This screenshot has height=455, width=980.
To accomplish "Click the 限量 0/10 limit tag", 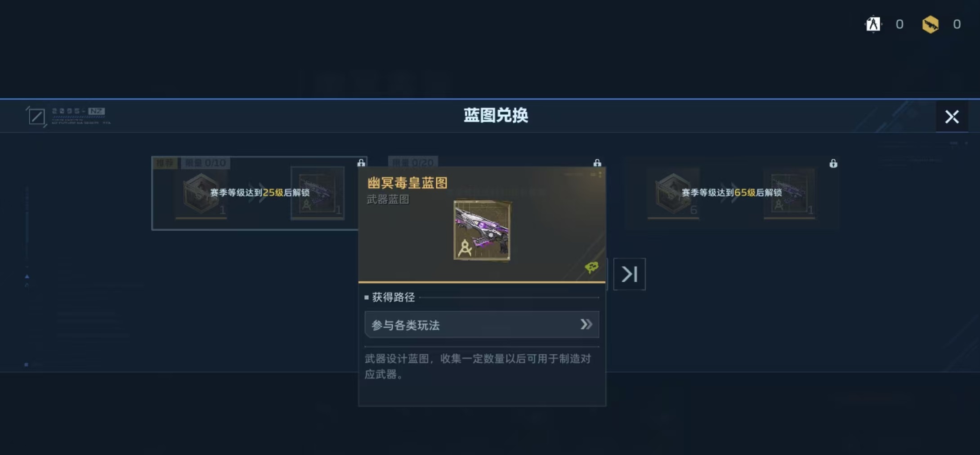I will [206, 163].
